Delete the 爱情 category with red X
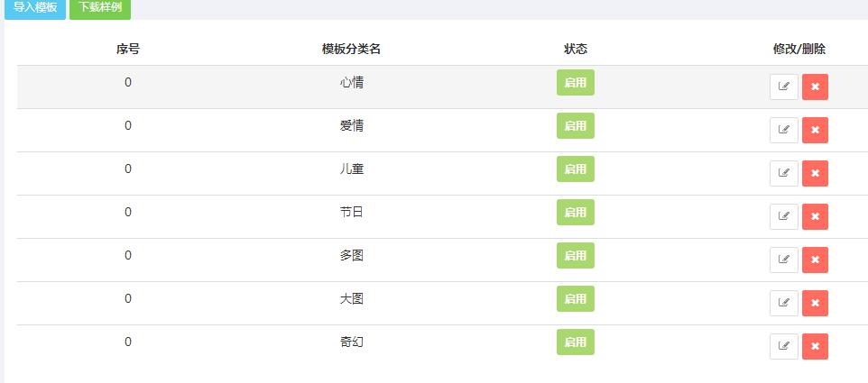 (x=815, y=130)
